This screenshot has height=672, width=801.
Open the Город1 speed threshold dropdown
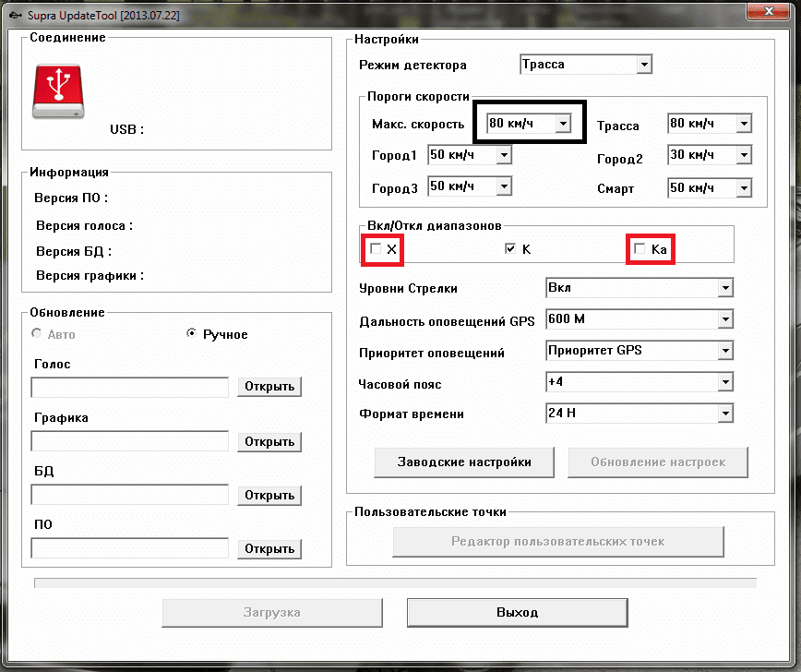pyautogui.click(x=503, y=156)
